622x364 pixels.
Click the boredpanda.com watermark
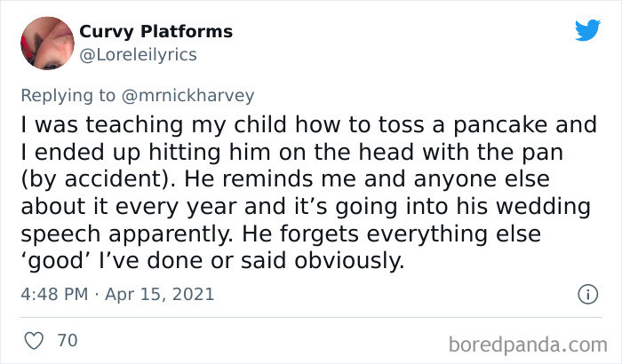click(x=528, y=345)
